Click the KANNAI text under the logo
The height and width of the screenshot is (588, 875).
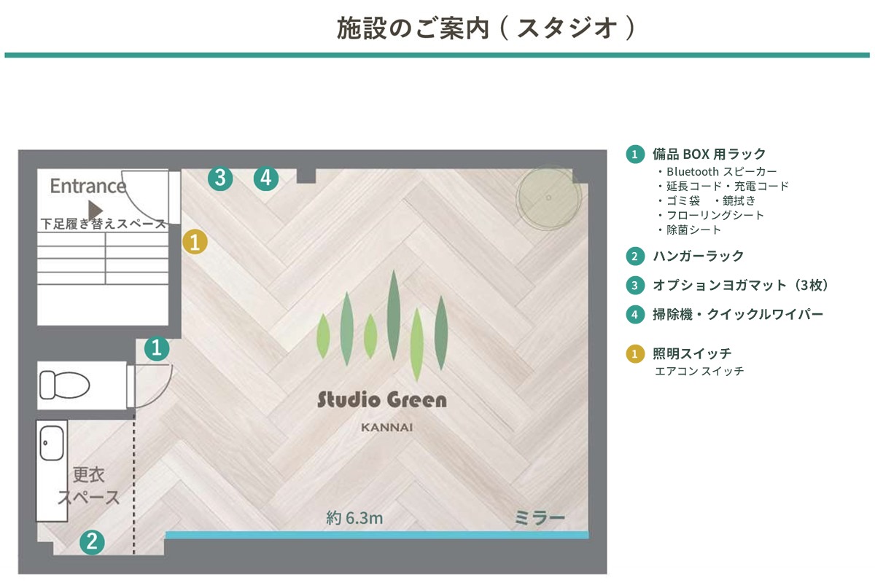click(x=387, y=428)
